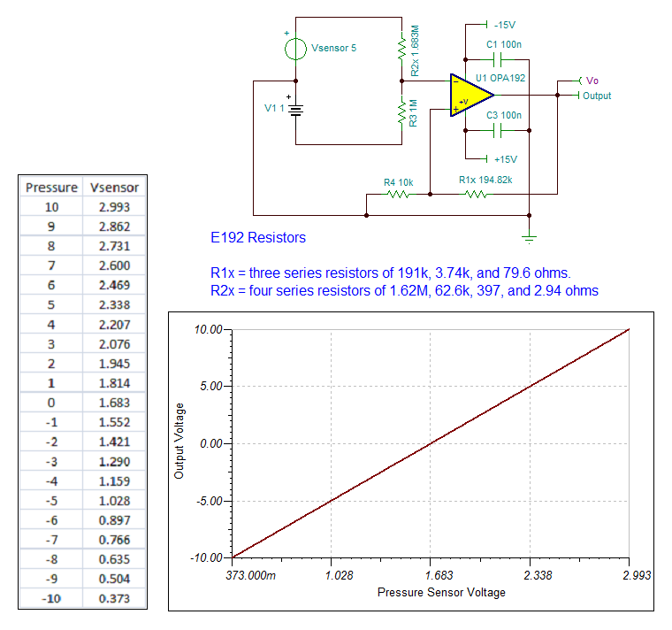The width and height of the screenshot is (672, 630).
Task: Click the Output Voltage axis label
Action: pyautogui.click(x=179, y=441)
